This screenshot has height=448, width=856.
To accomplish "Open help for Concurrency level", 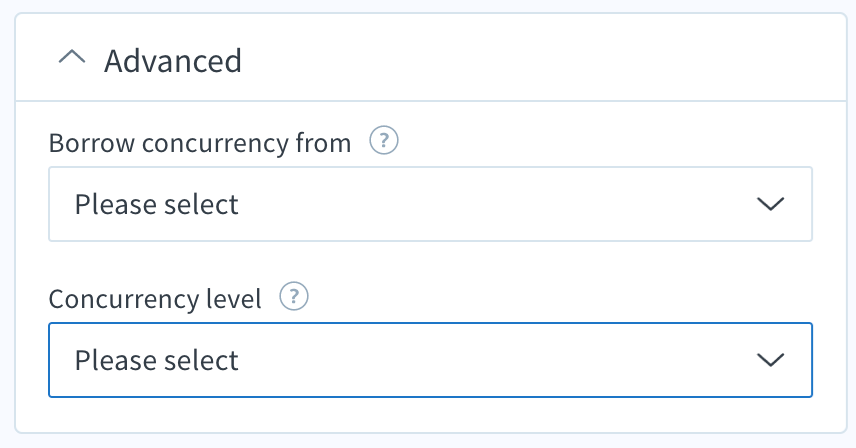I will [x=294, y=296].
